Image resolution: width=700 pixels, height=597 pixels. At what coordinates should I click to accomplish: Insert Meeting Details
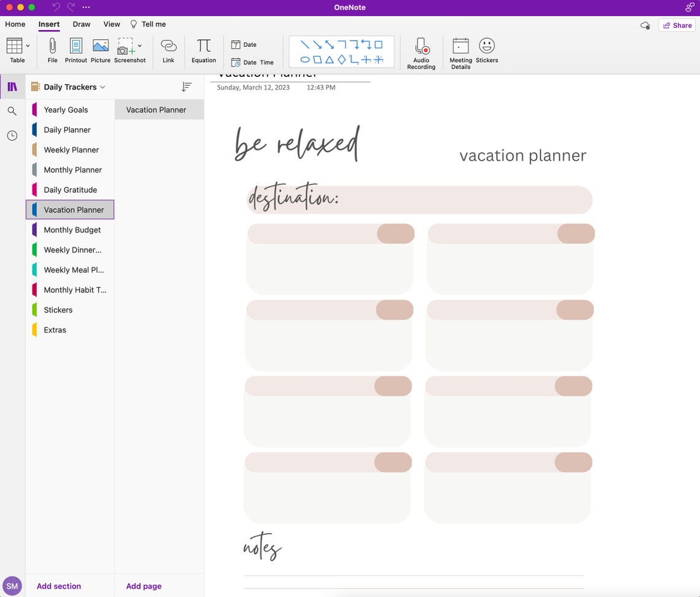[461, 52]
